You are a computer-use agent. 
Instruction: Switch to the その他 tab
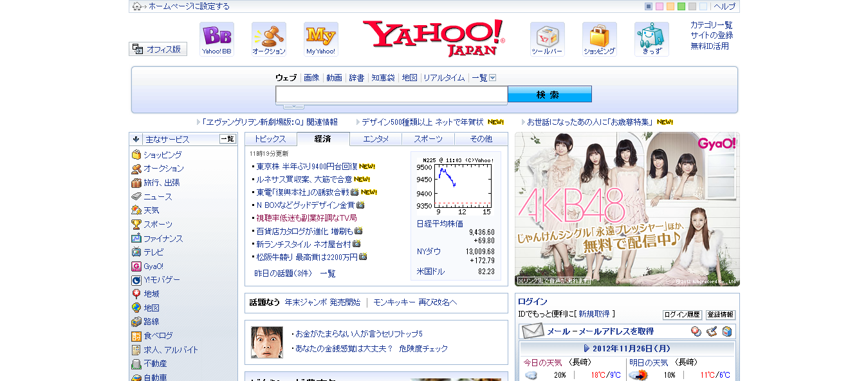(x=481, y=139)
